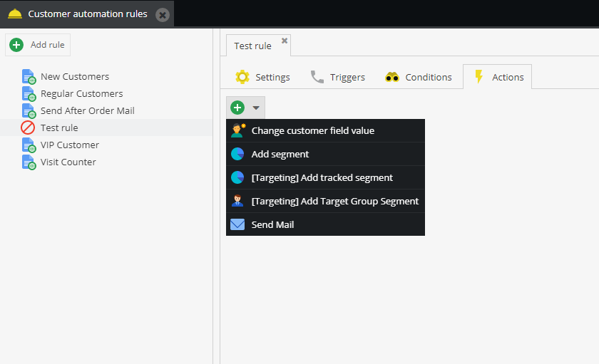Click the pie icon beside Add tracked segment
The image size is (599, 364).
tap(237, 177)
